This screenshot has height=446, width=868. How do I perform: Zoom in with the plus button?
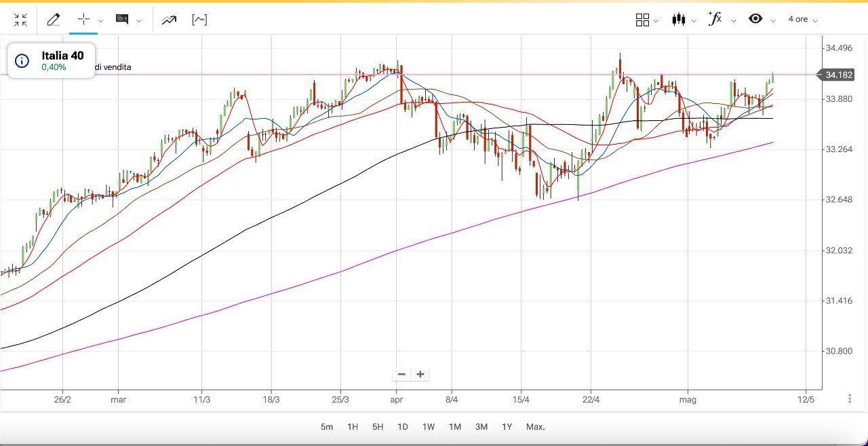click(x=420, y=374)
